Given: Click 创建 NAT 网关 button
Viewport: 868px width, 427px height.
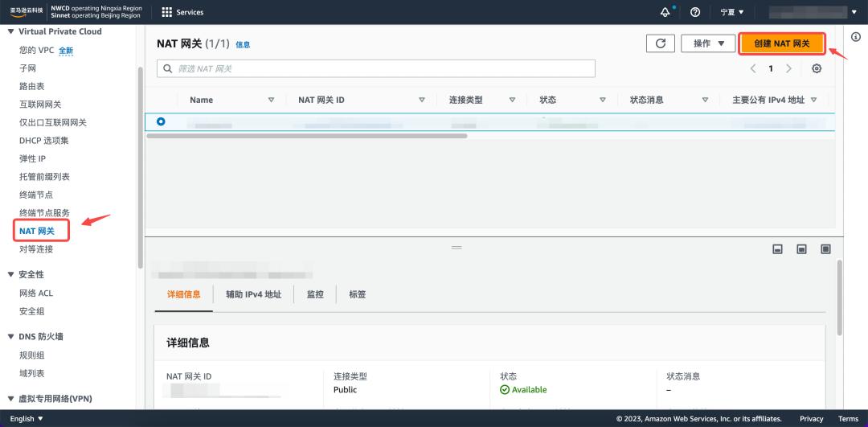Looking at the screenshot, I should pos(782,43).
